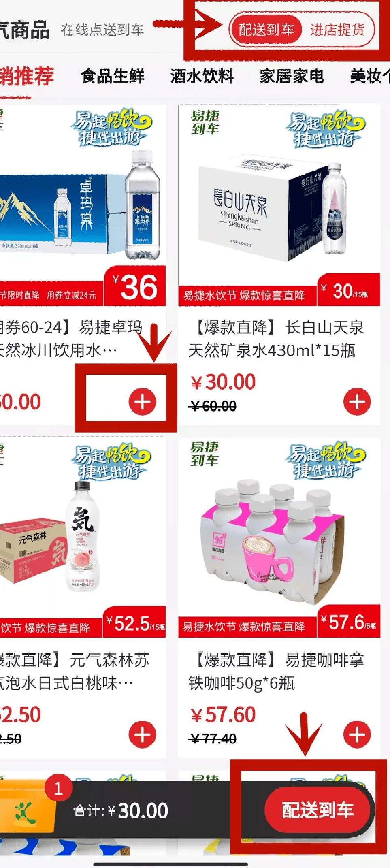Open the 食品生鲜 category tab
Viewport: 390px width, 868px height.
[113, 76]
